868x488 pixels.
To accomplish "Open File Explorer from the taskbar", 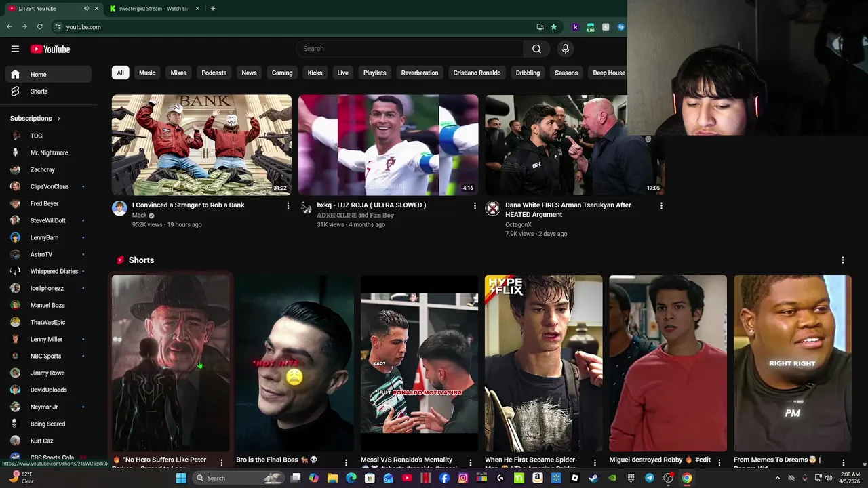I will pos(332,478).
